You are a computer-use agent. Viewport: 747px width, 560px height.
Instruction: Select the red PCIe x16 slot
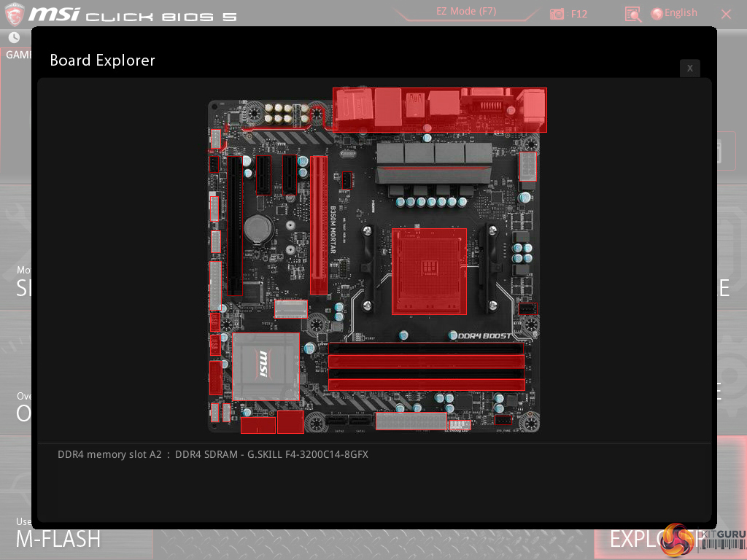(x=319, y=225)
